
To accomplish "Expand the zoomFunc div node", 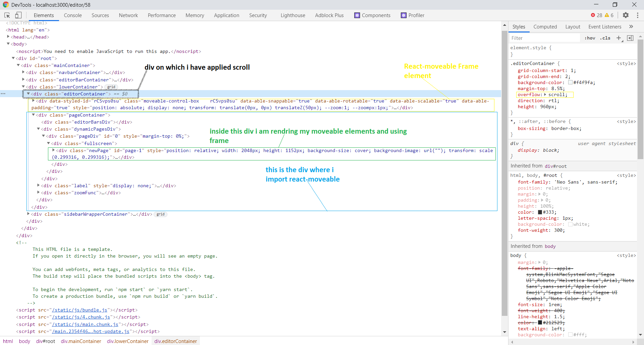I will click(38, 193).
